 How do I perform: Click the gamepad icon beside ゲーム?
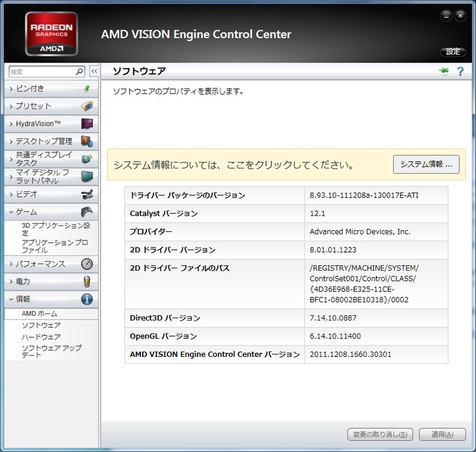point(87,212)
